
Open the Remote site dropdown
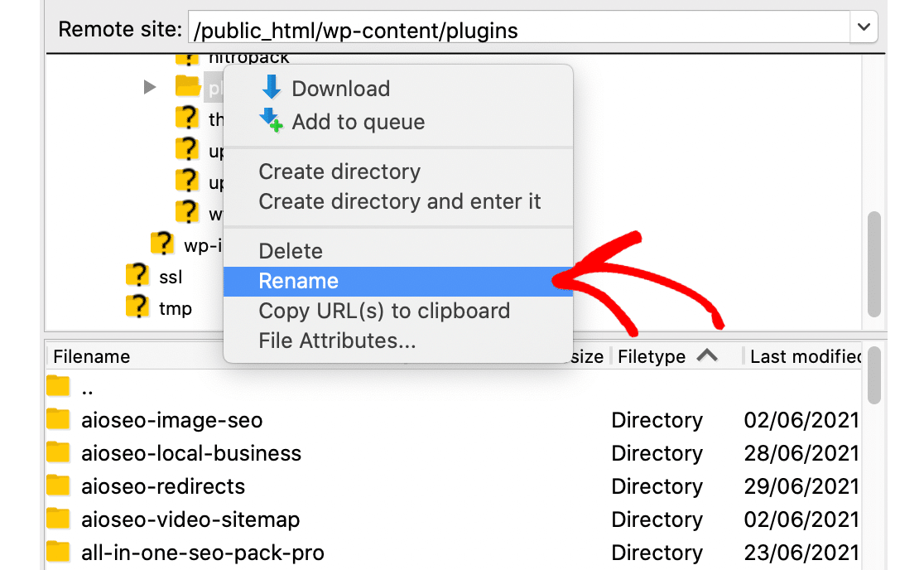click(864, 27)
